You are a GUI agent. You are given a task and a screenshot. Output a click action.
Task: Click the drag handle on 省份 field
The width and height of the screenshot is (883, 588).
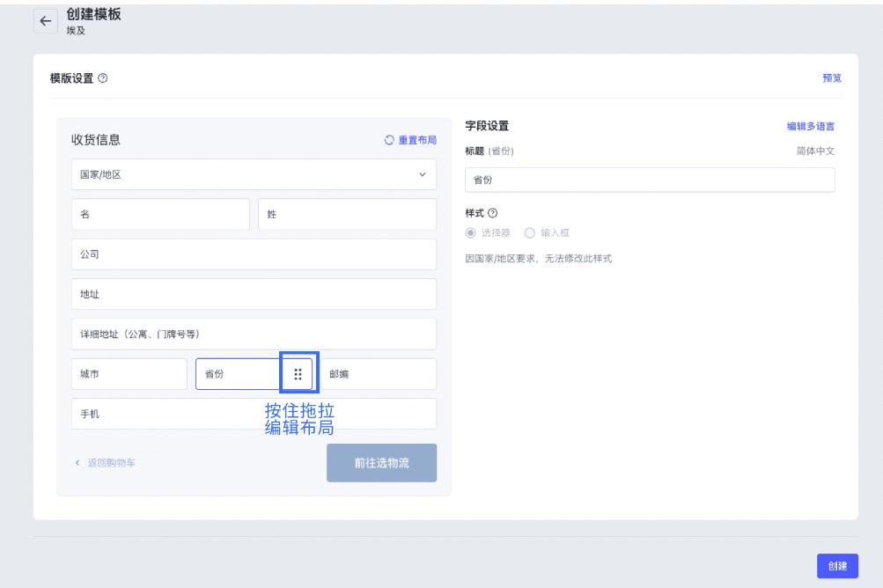298,374
